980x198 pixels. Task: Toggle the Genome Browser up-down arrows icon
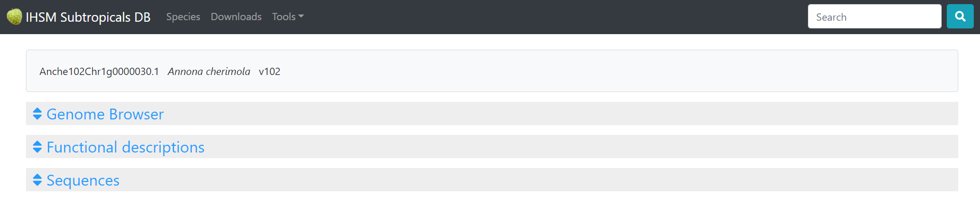[x=37, y=114]
